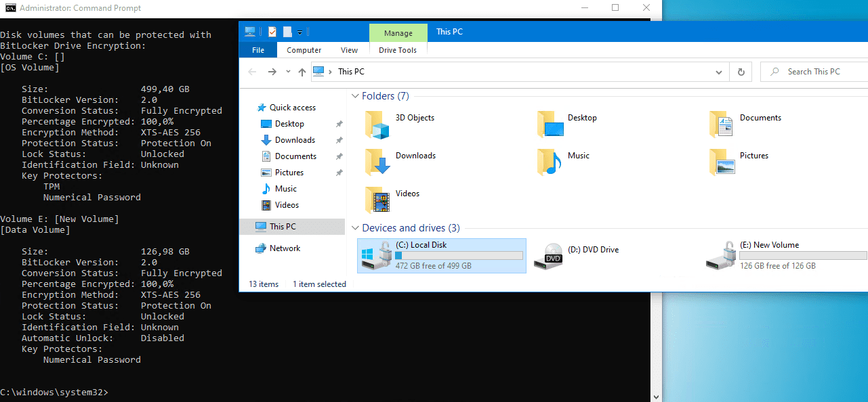Expand the address bar history dropdown

click(719, 72)
